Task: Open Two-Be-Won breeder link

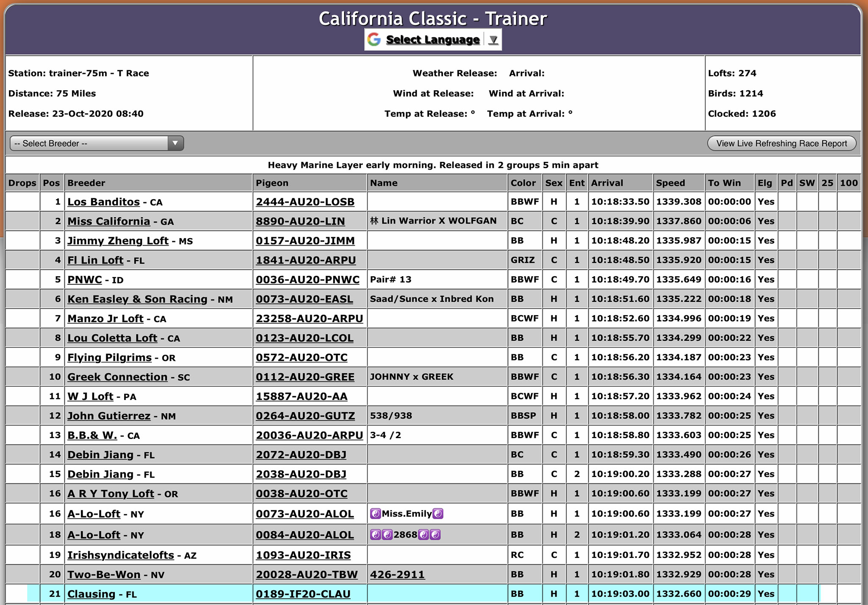Action: pos(104,575)
